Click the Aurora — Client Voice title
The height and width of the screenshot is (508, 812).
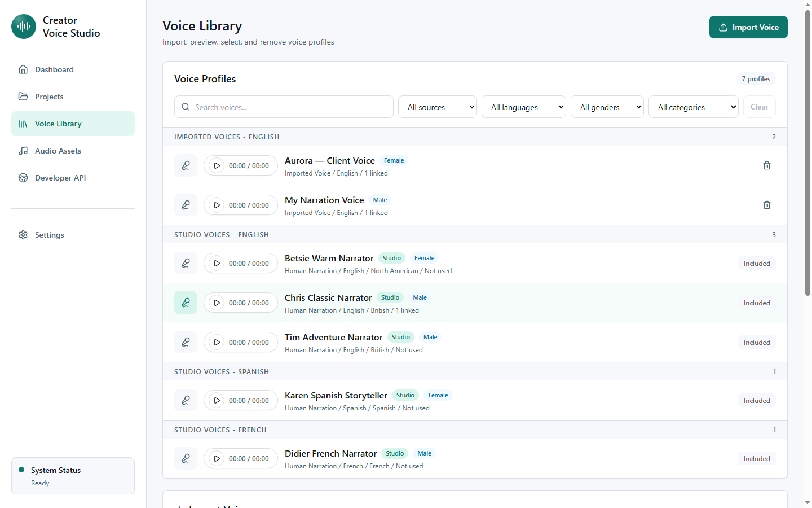tap(330, 160)
